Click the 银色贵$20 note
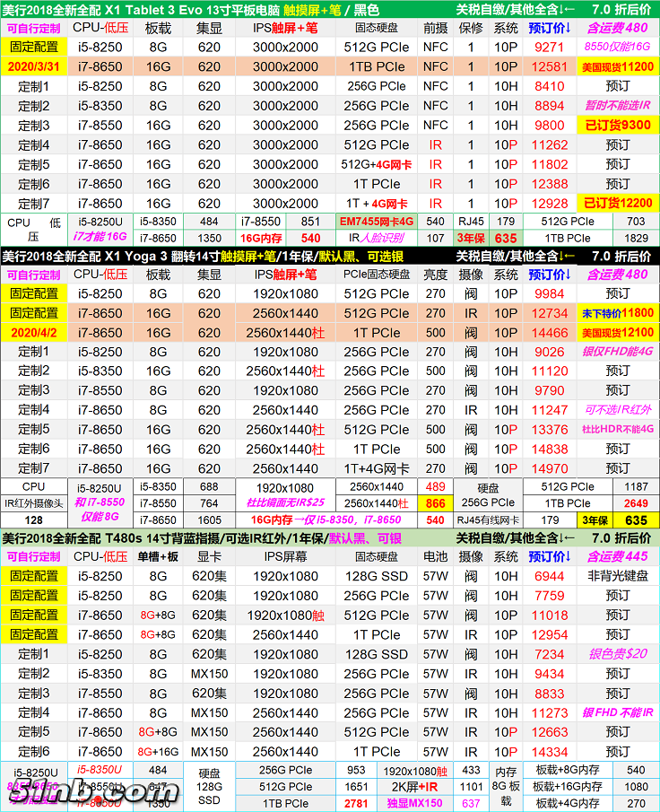Screen dimensions: 660x812 tap(618, 654)
